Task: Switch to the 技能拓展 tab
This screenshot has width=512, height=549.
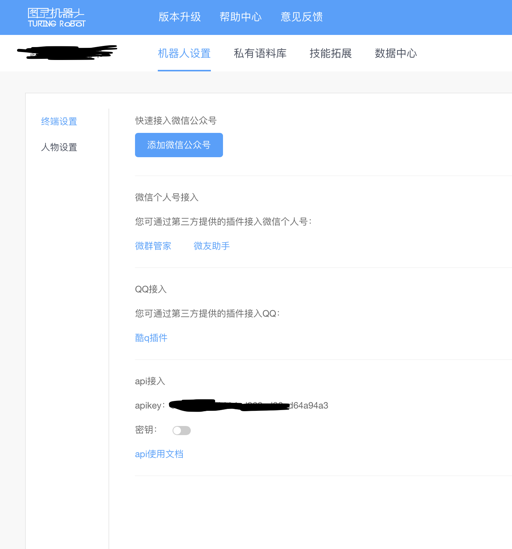Action: (331, 54)
